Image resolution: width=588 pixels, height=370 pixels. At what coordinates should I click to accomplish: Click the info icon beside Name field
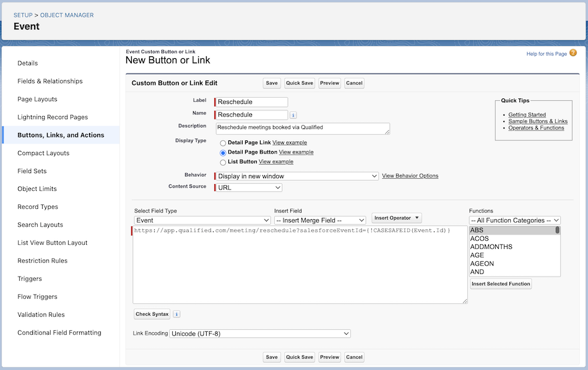click(293, 115)
